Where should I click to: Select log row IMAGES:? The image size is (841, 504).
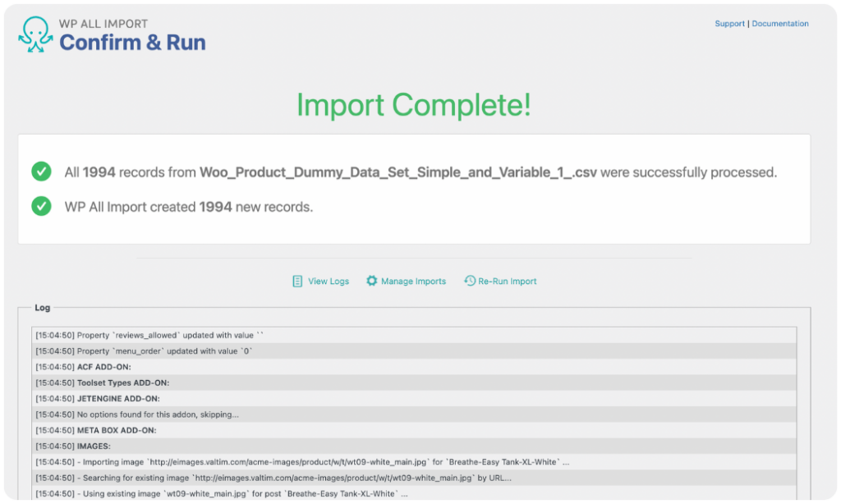[414, 446]
